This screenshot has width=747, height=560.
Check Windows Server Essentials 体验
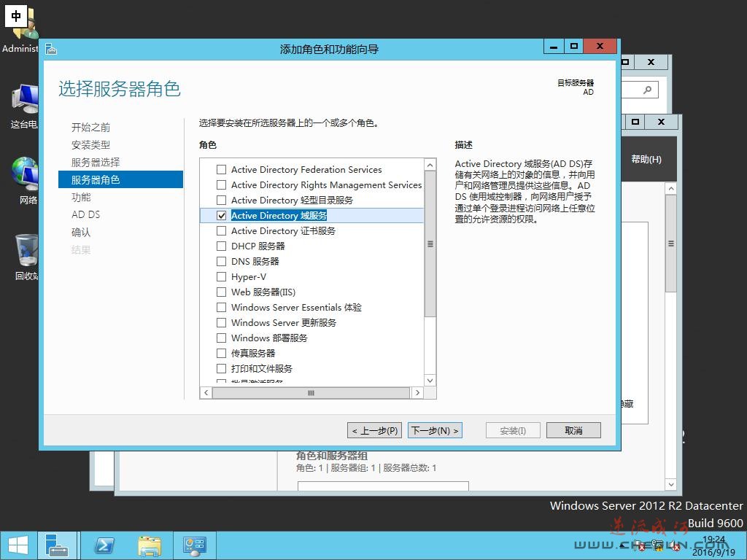pyautogui.click(x=221, y=307)
